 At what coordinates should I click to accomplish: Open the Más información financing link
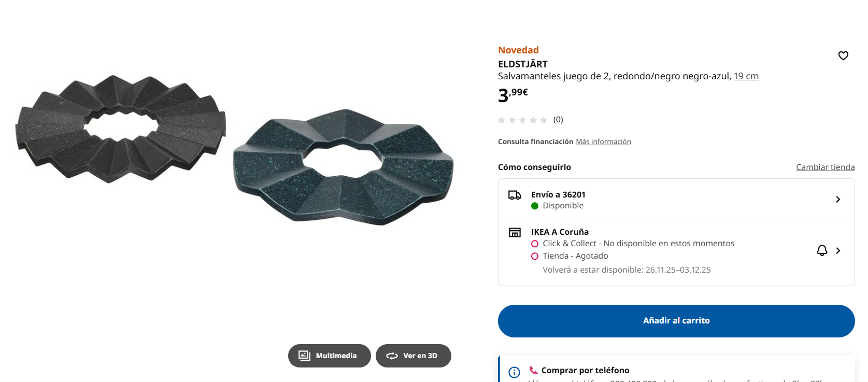click(x=603, y=142)
